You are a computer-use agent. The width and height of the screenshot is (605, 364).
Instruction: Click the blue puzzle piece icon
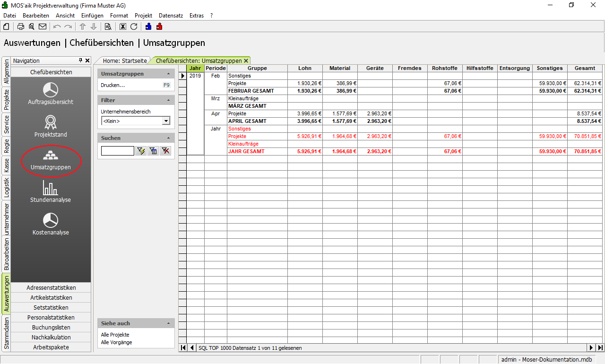[x=149, y=26]
